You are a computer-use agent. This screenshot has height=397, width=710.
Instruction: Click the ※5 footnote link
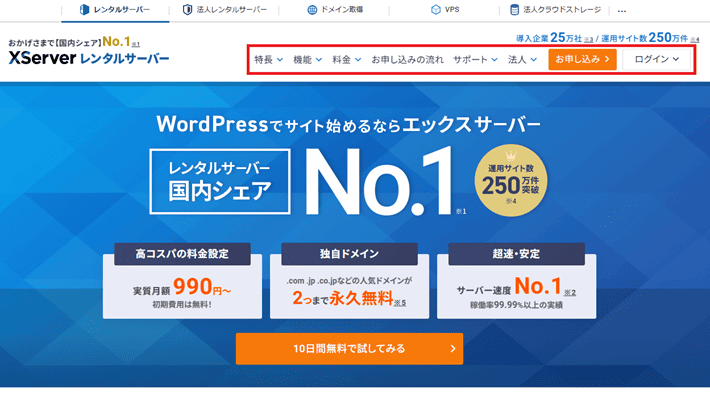click(x=400, y=303)
